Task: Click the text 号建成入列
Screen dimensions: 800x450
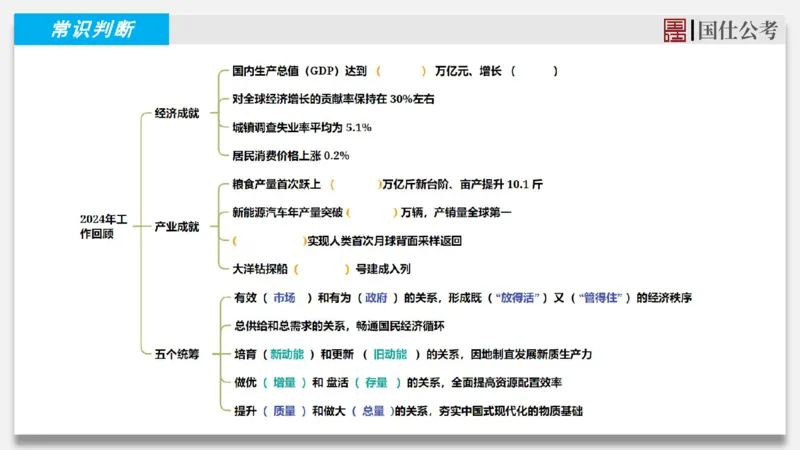Action: (x=383, y=269)
